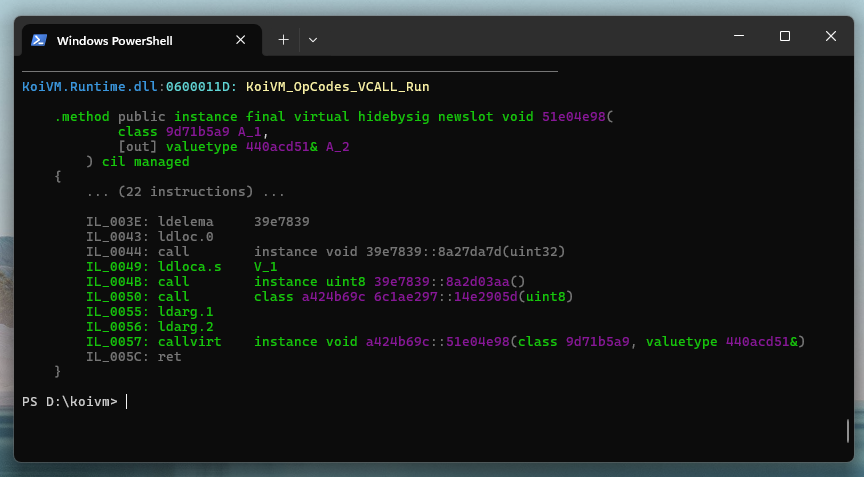Image resolution: width=864 pixels, height=477 pixels.
Task: Click the terminal scrollbar thumb
Action: pyautogui.click(x=847, y=431)
